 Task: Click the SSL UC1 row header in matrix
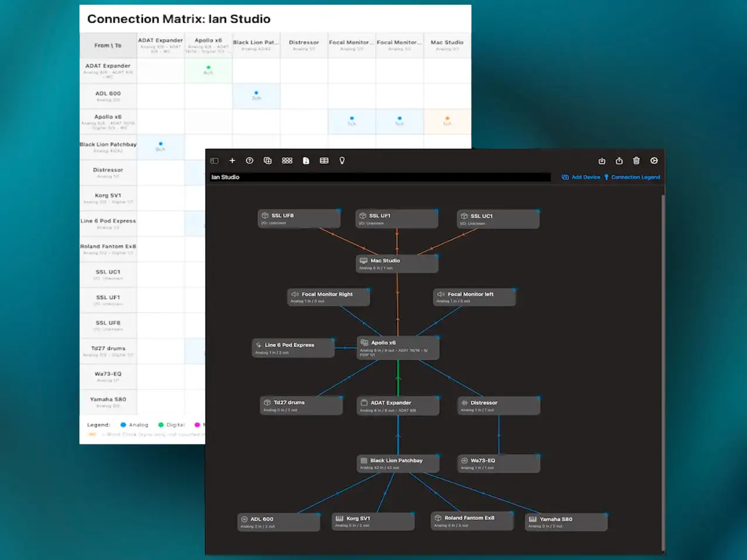pos(108,274)
